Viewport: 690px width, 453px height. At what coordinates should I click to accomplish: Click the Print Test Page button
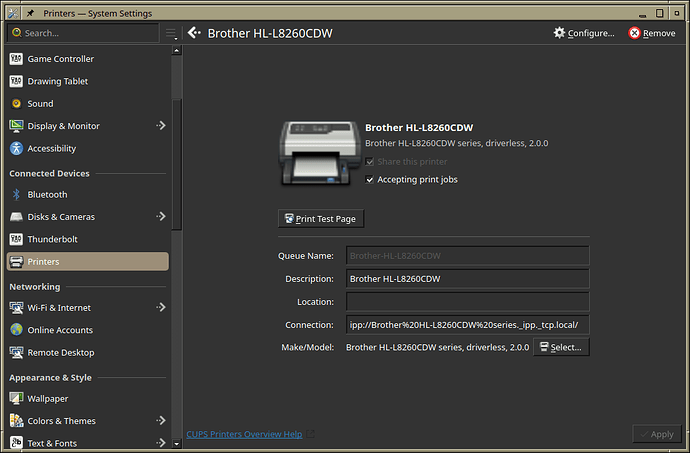coord(321,218)
